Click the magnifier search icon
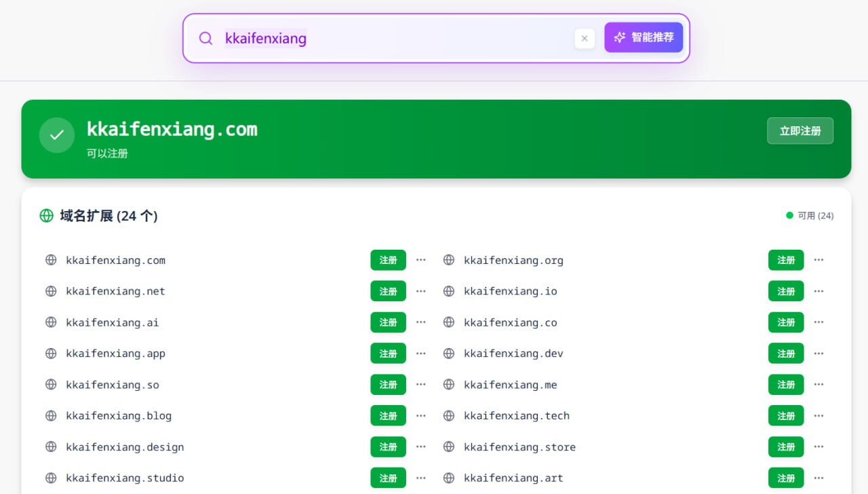This screenshot has width=868, height=494. (x=205, y=38)
